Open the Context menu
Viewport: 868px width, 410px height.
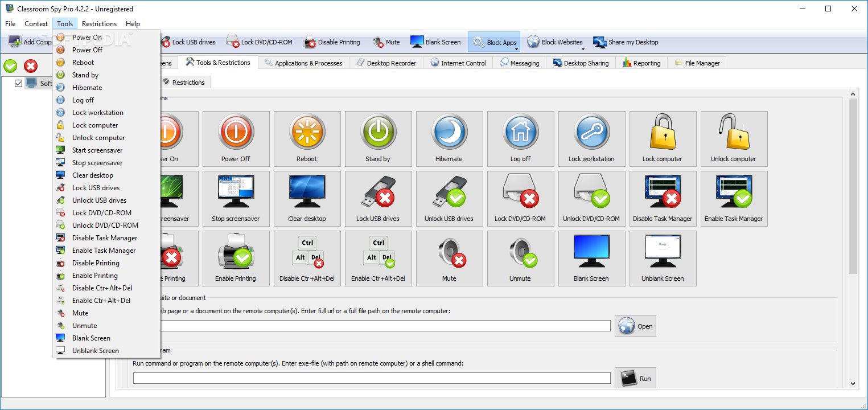[x=36, y=24]
